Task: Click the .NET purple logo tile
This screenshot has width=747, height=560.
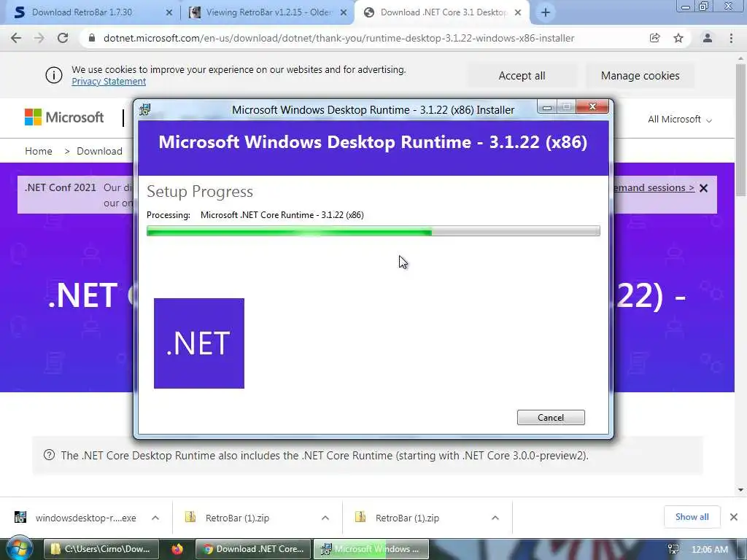Action: pos(199,343)
